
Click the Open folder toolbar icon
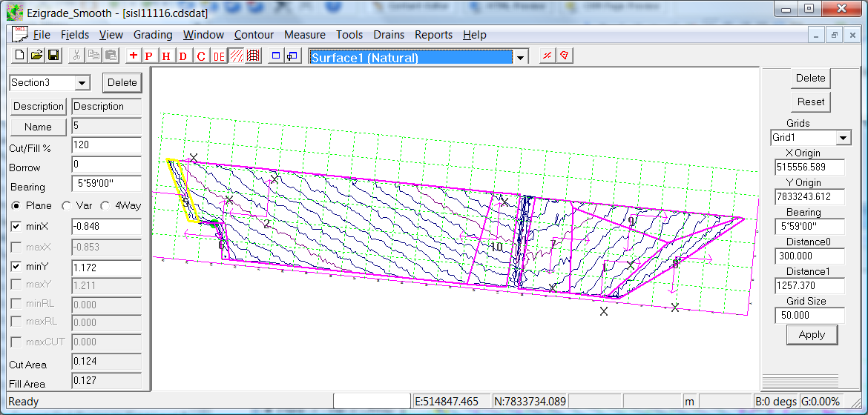point(36,56)
